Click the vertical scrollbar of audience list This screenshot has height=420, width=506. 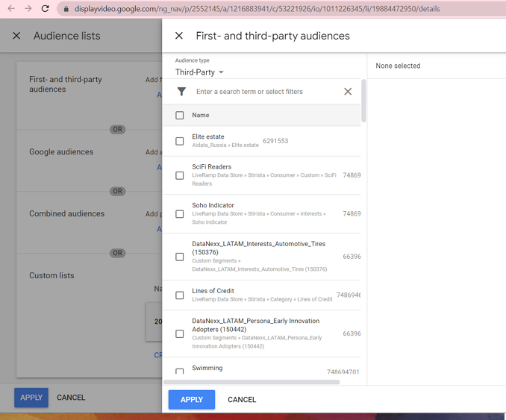click(x=363, y=101)
